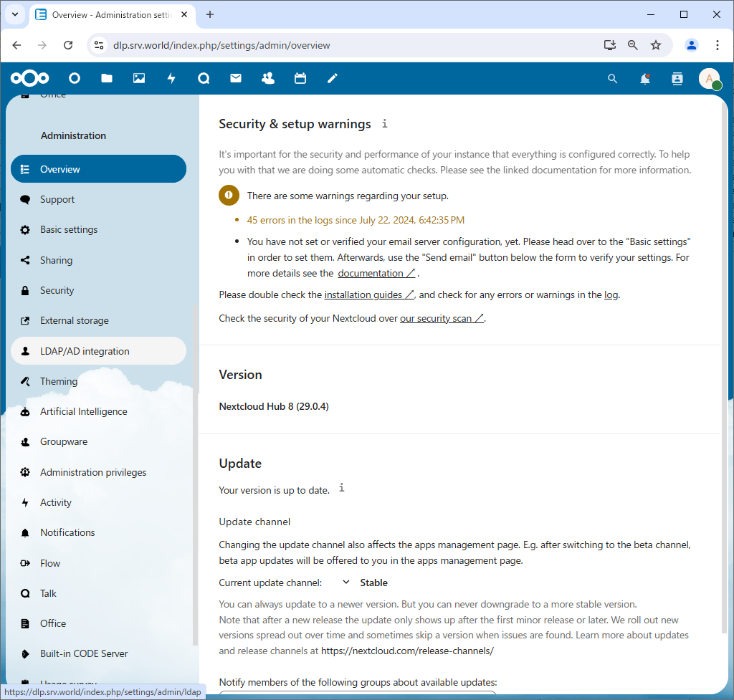Open External storage settings
The height and width of the screenshot is (700, 734).
(x=98, y=320)
